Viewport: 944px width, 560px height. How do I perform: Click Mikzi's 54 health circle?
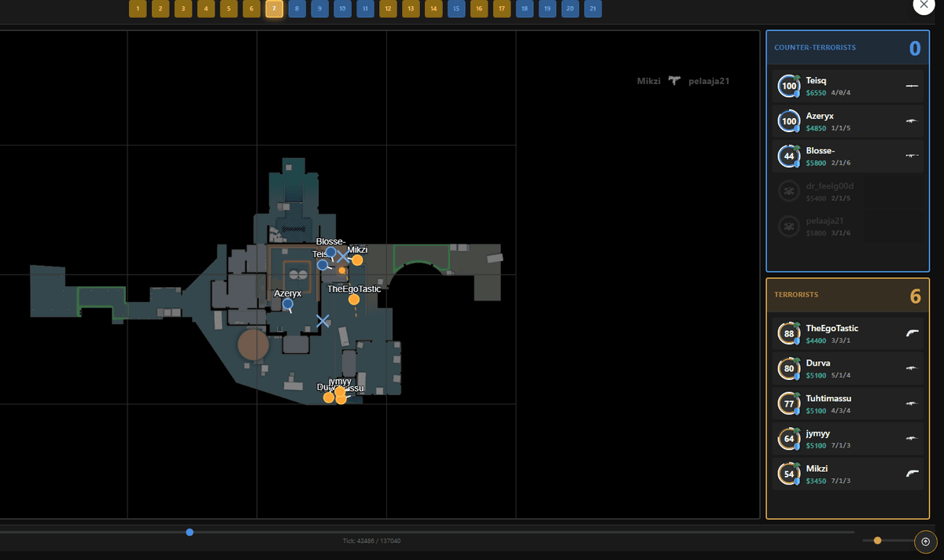pyautogui.click(x=789, y=474)
